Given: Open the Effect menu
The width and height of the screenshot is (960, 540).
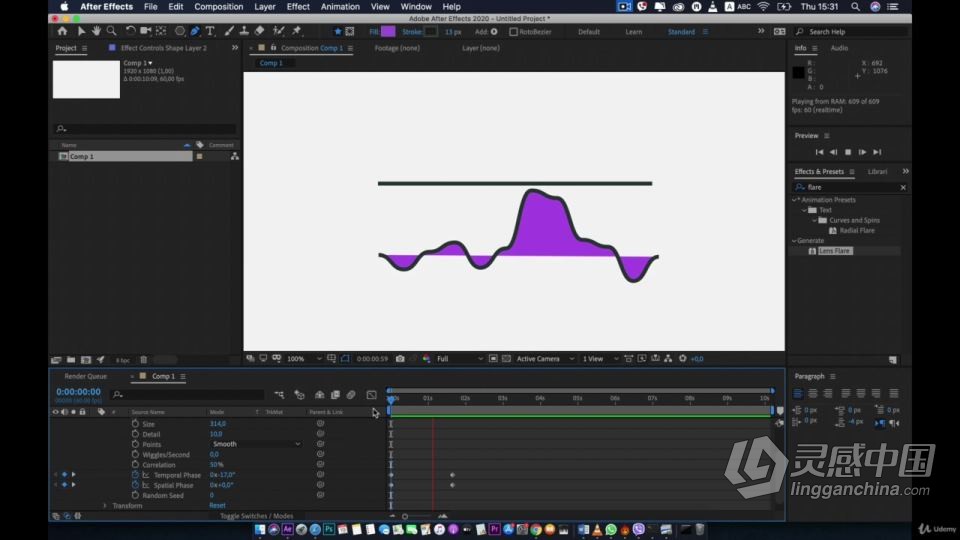Looking at the screenshot, I should pyautogui.click(x=298, y=7).
